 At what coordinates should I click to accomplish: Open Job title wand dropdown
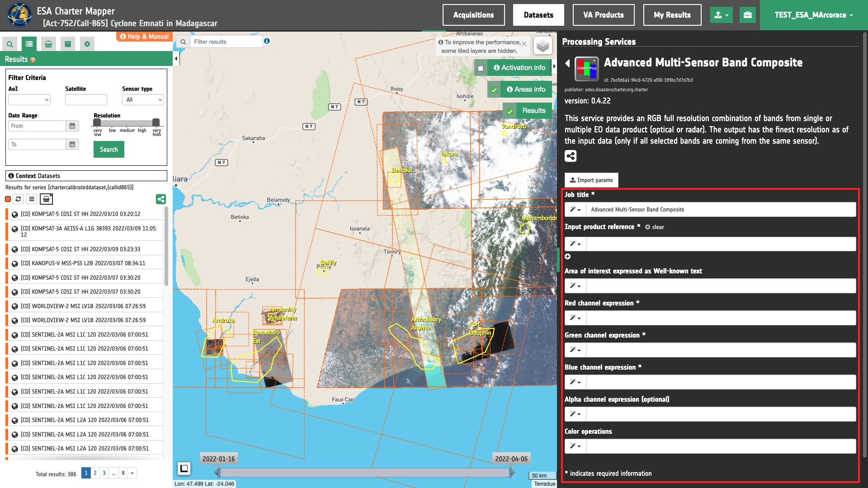coord(576,210)
